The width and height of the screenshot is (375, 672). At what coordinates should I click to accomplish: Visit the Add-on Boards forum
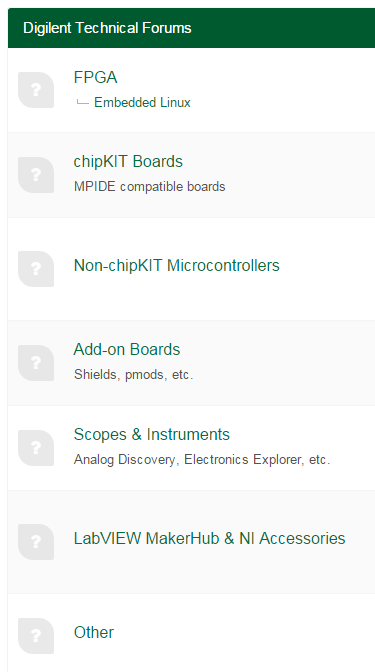[127, 349]
